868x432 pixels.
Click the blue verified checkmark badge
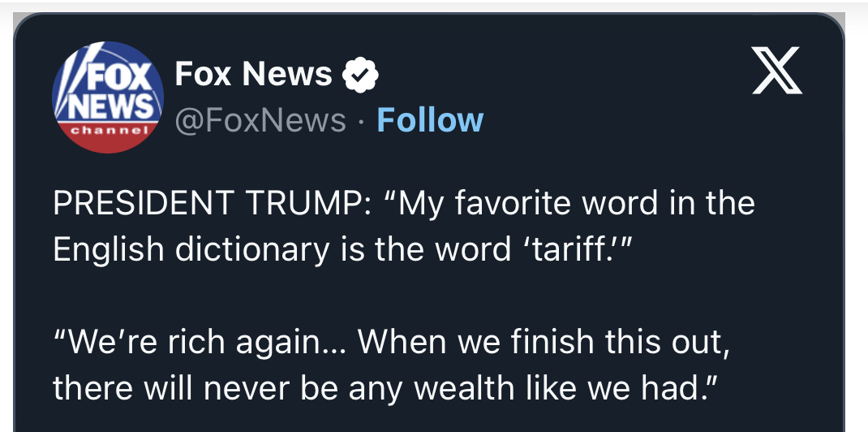[361, 76]
